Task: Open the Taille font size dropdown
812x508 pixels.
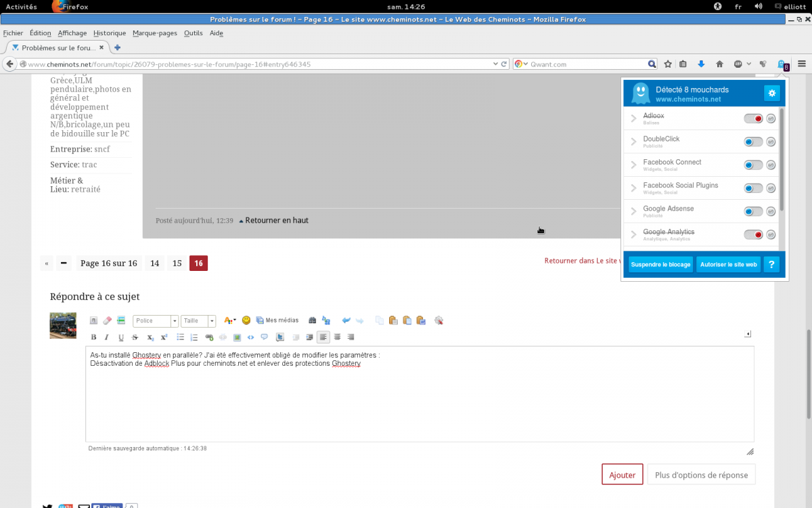Action: 198,321
